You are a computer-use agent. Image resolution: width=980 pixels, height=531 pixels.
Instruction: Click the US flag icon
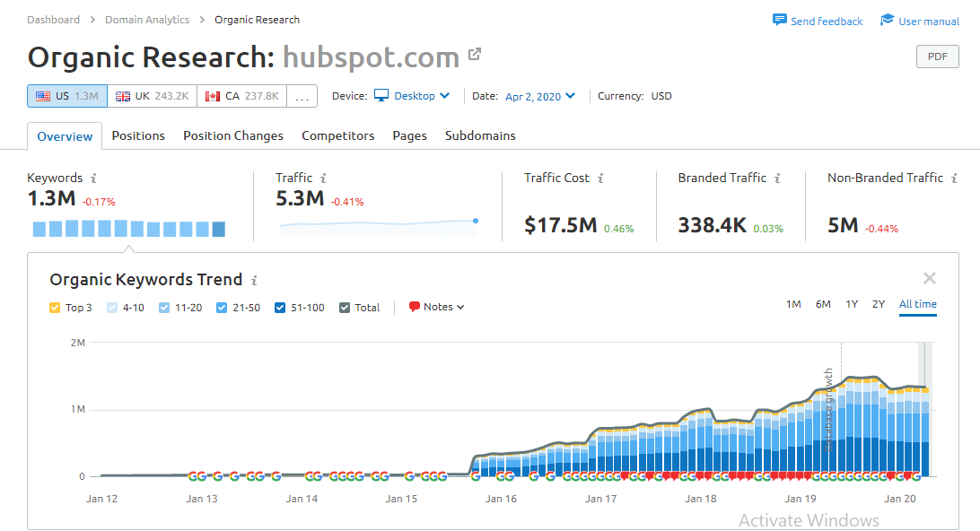[x=43, y=96]
